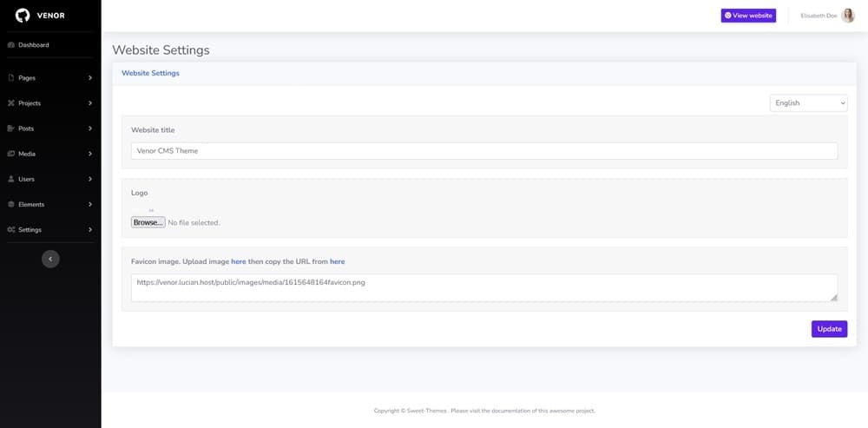Click the Elements layers icon
The width and height of the screenshot is (868, 428).
coord(10,205)
